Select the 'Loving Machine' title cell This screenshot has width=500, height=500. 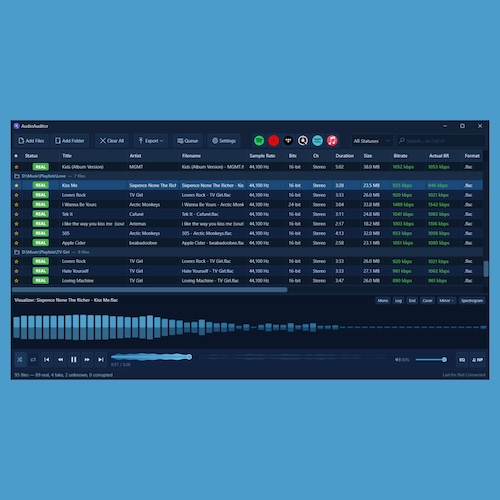pos(78,281)
